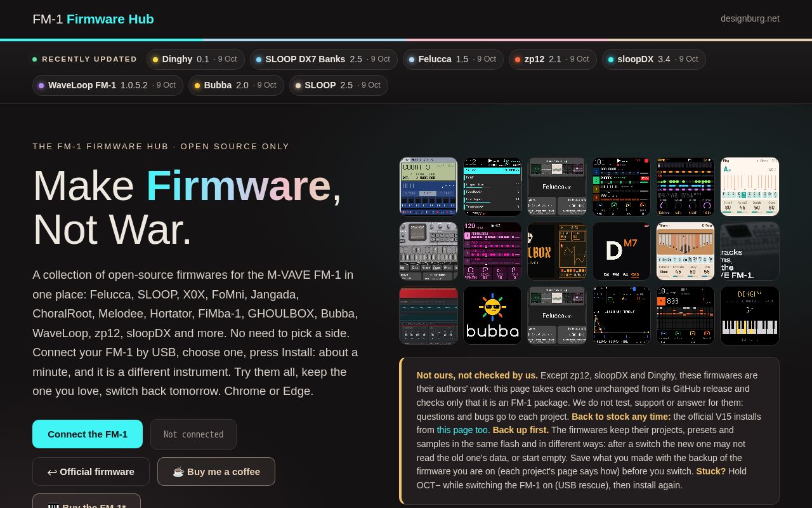Open the green LCD COUNT screen thumbnail
The width and height of the screenshot is (812, 508).
point(428,187)
